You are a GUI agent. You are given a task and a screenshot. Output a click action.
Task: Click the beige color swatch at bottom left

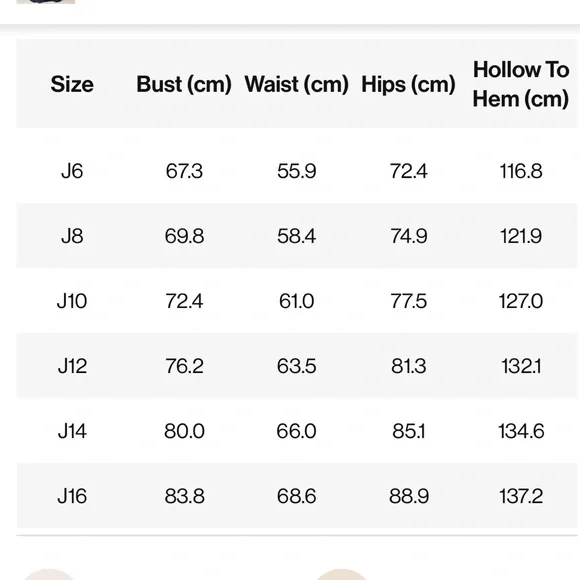[49, 575]
